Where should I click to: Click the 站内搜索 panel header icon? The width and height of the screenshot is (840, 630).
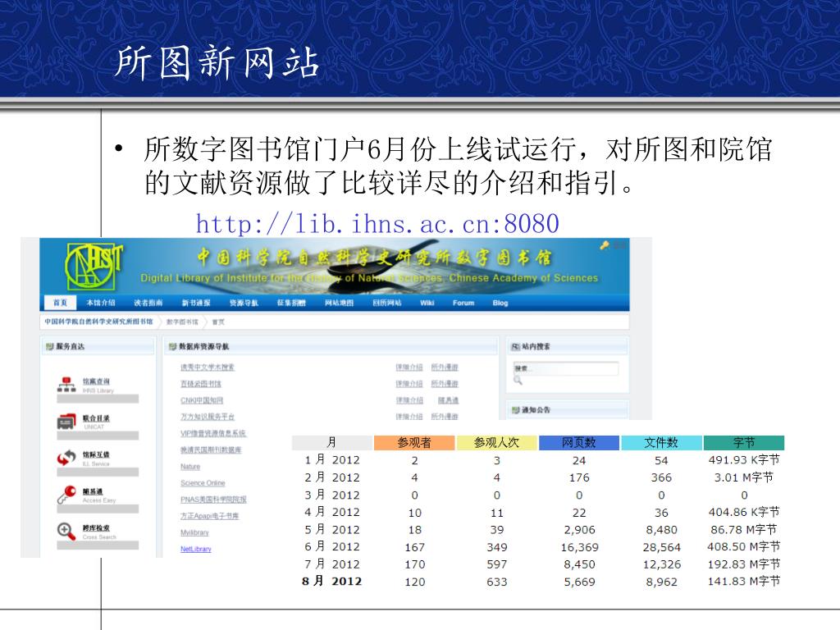tap(515, 347)
